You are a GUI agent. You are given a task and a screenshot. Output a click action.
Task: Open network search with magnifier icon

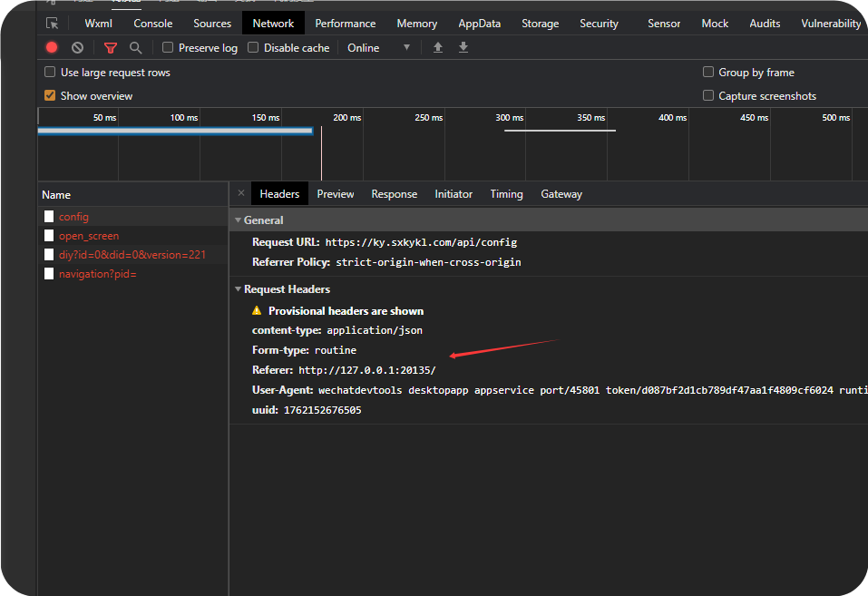pos(136,47)
